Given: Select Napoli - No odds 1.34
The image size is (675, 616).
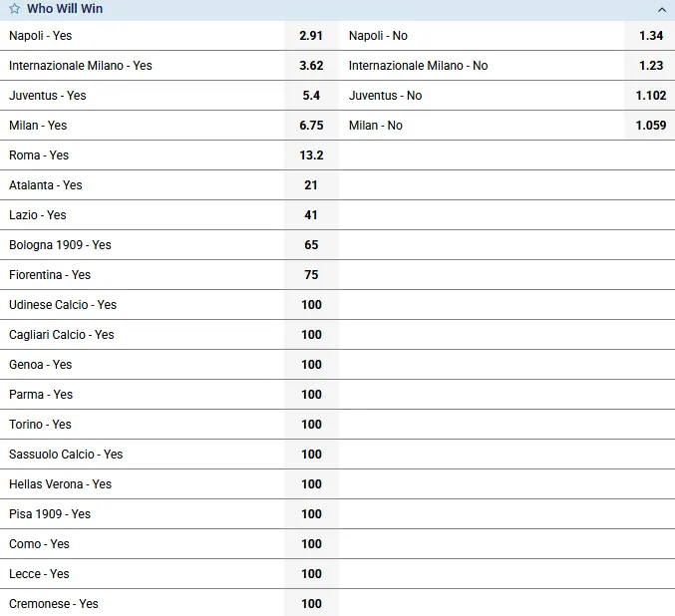Looking at the screenshot, I should (650, 36).
